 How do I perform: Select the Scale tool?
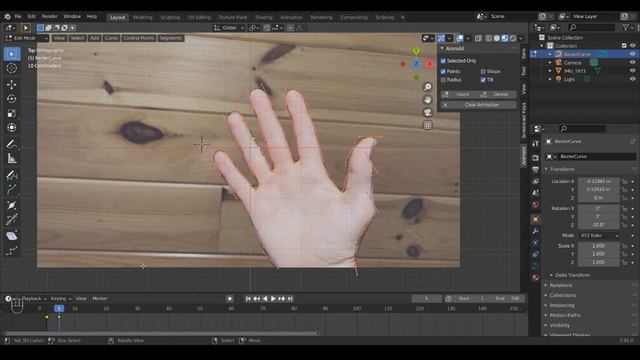click(12, 113)
